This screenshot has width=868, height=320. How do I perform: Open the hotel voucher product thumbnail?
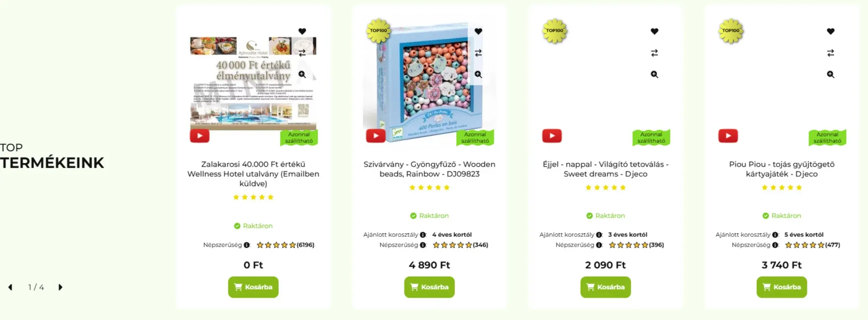pos(253,84)
